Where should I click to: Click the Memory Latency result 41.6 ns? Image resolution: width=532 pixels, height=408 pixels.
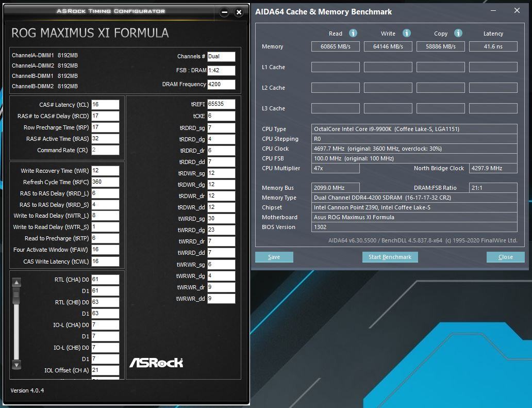(x=493, y=46)
